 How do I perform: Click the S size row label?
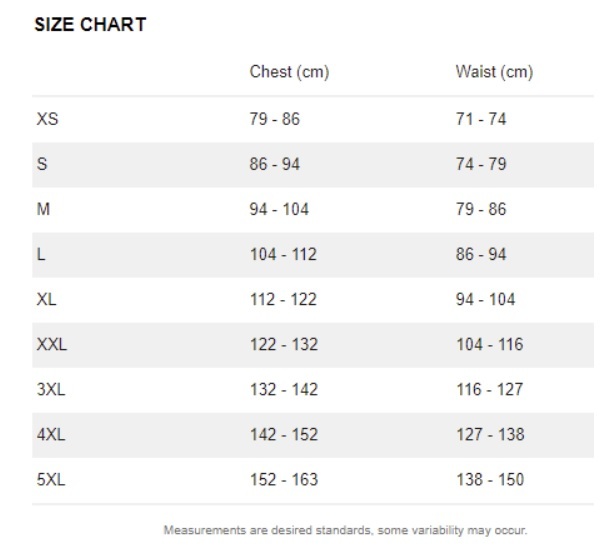tap(42, 164)
